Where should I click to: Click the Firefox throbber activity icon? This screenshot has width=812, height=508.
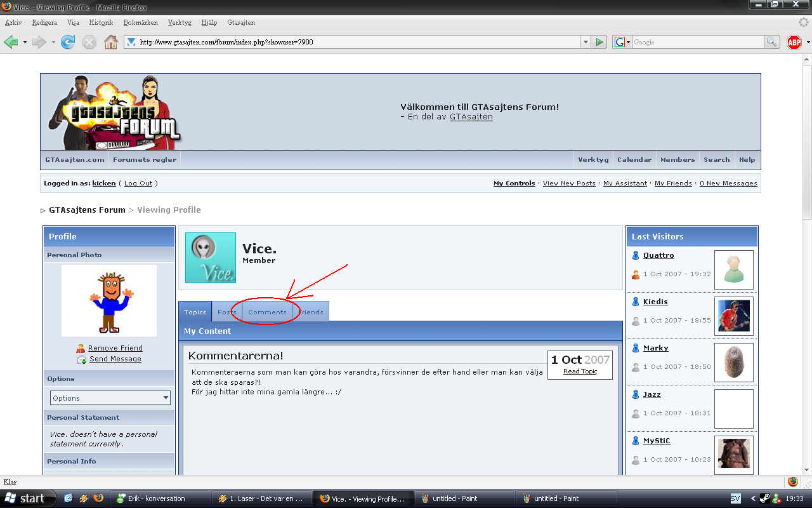tap(804, 22)
